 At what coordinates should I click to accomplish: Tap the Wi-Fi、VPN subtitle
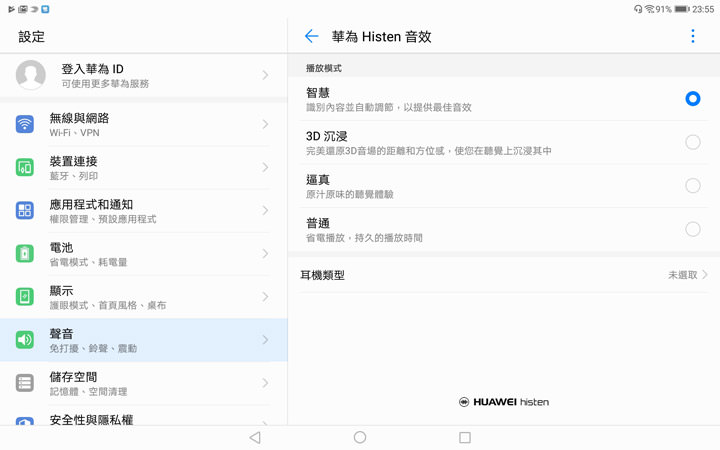[74, 133]
